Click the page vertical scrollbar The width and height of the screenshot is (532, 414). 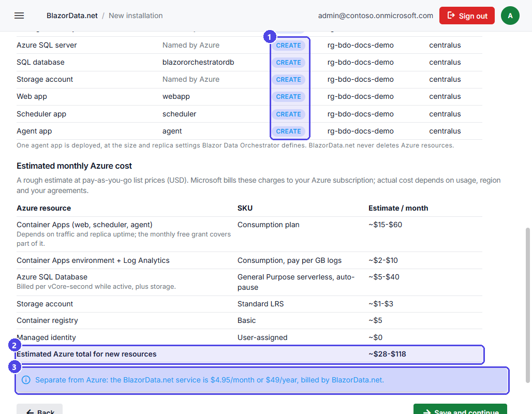[527, 305]
